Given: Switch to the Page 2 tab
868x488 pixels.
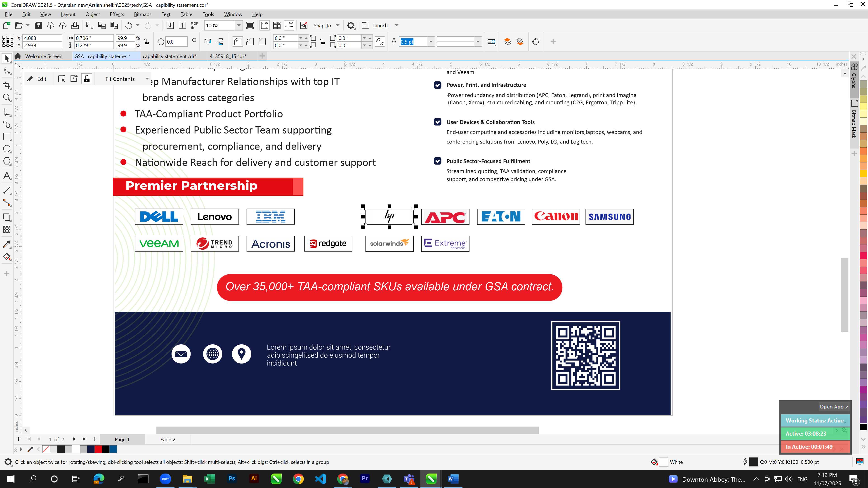Looking at the screenshot, I should point(168,439).
